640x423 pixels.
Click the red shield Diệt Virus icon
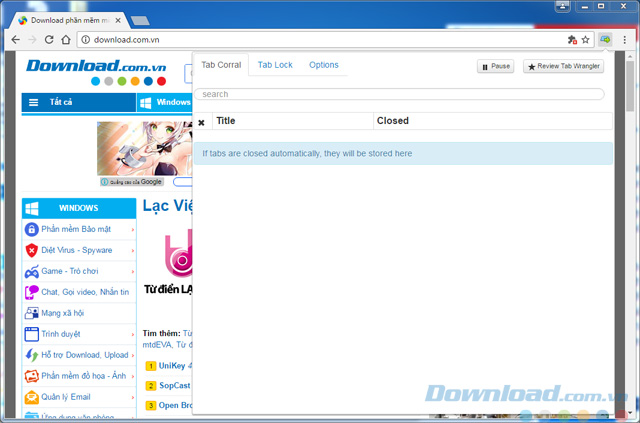[x=31, y=250]
